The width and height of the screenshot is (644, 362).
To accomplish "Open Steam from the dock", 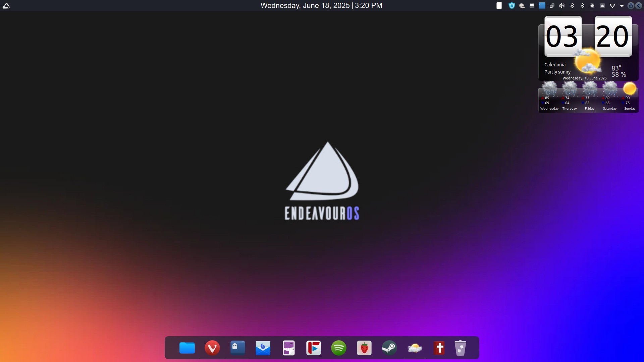I will pos(389,348).
